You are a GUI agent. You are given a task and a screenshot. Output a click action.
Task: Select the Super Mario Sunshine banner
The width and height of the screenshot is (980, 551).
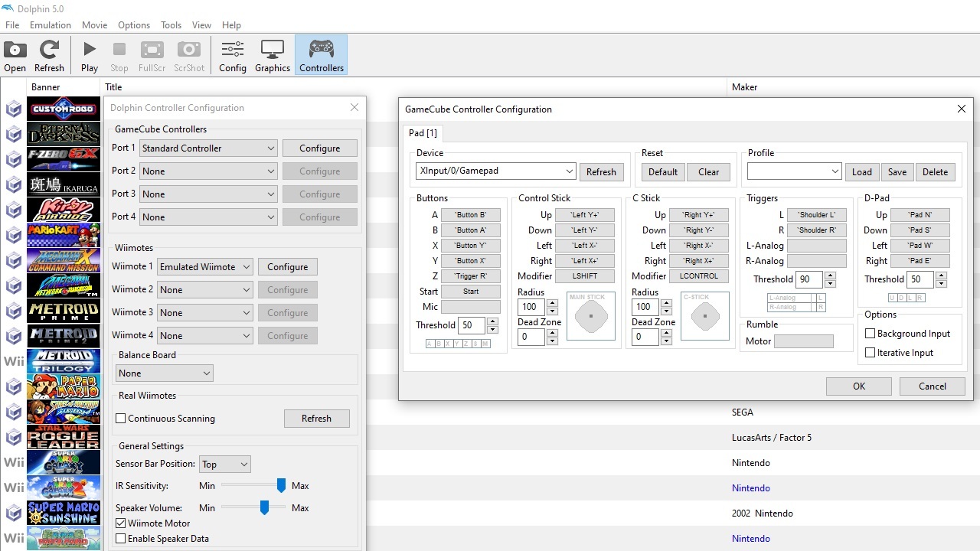(64, 513)
